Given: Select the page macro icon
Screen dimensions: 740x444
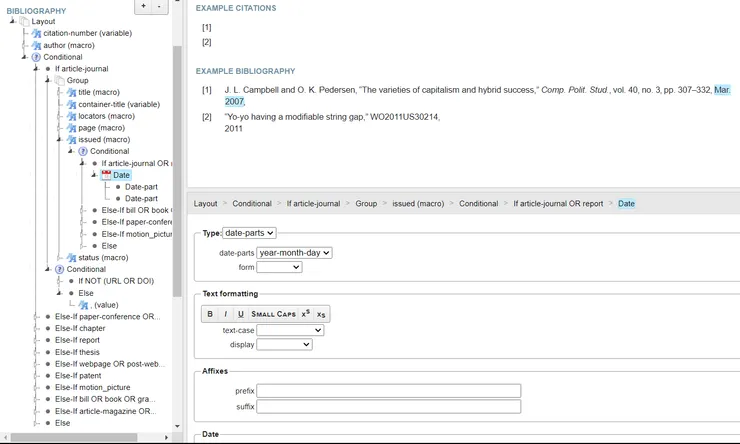Looking at the screenshot, I should (71, 128).
